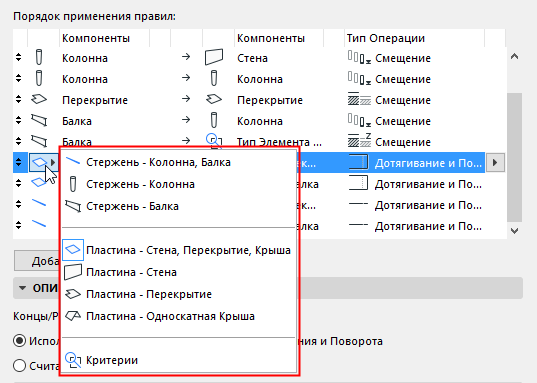Click blue line icon in last rule row

click(x=39, y=224)
